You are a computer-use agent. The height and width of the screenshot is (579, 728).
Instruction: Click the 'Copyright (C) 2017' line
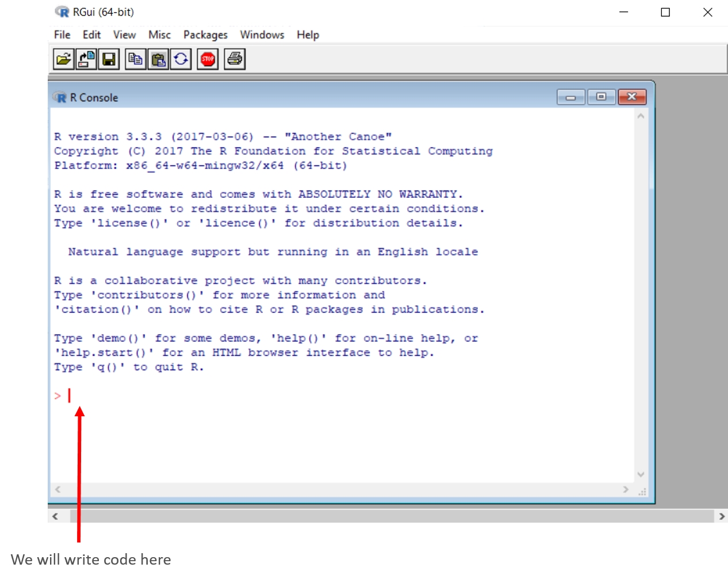[273, 151]
